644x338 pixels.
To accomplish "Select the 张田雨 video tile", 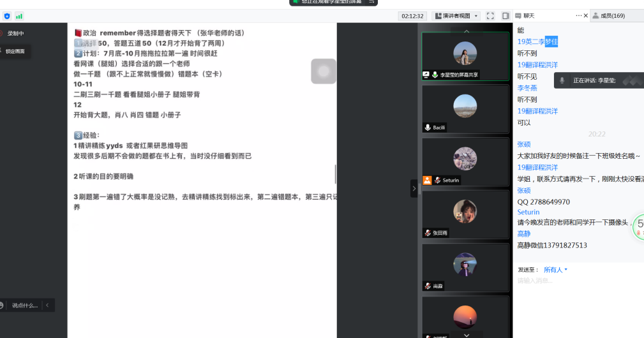I will point(465,214).
